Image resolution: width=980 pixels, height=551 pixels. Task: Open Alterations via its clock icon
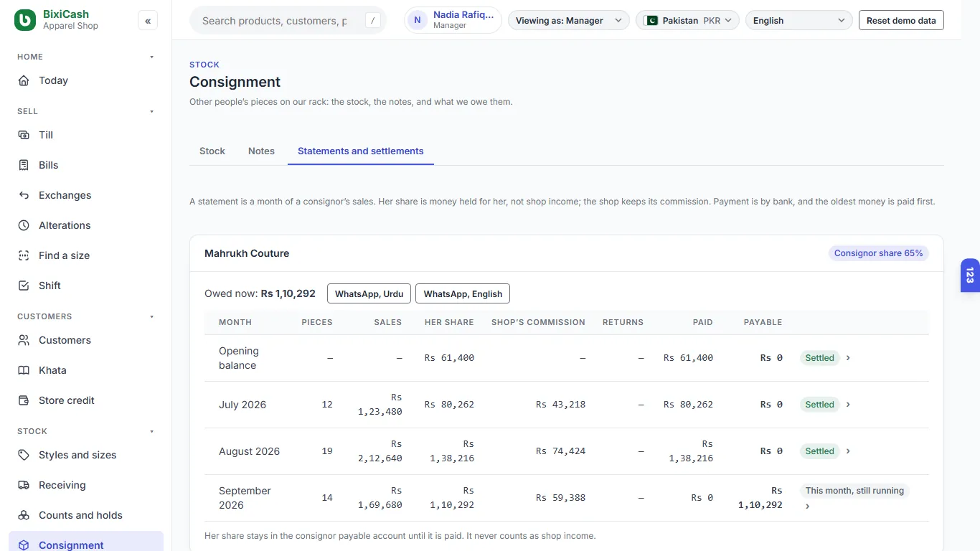pos(24,225)
